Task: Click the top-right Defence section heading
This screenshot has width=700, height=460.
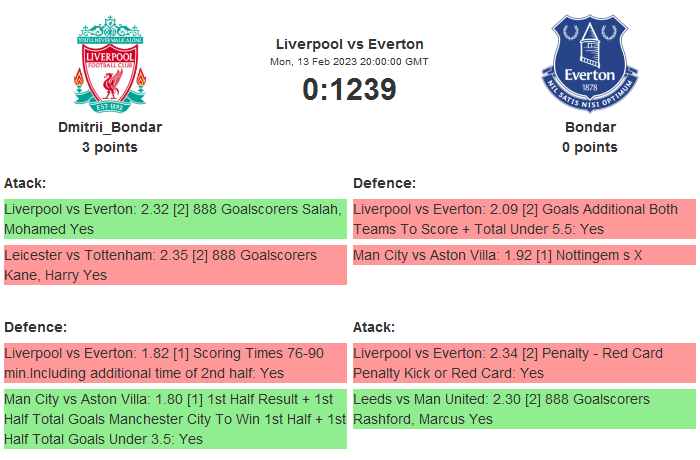Action: click(385, 183)
